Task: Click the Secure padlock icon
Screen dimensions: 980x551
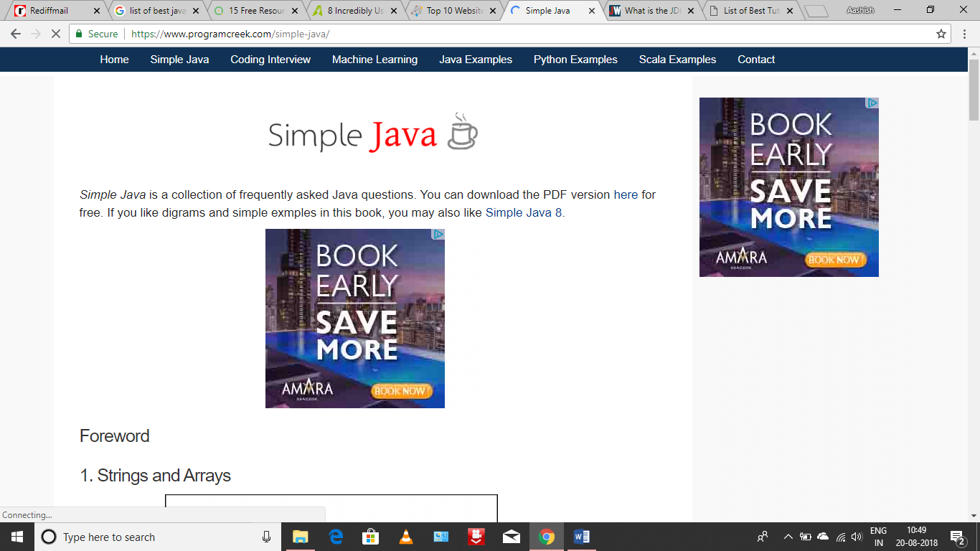Action: click(x=80, y=34)
